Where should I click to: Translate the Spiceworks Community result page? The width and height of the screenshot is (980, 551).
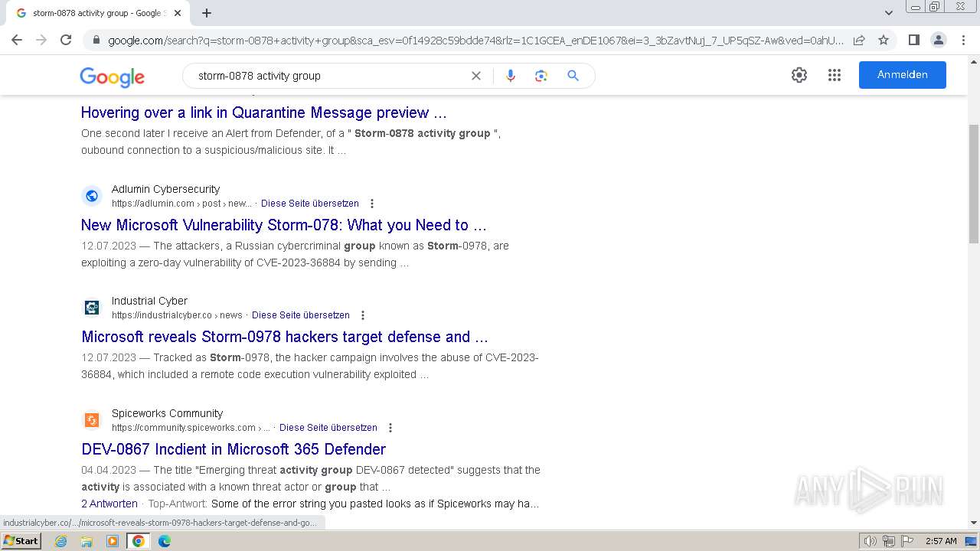[328, 428]
